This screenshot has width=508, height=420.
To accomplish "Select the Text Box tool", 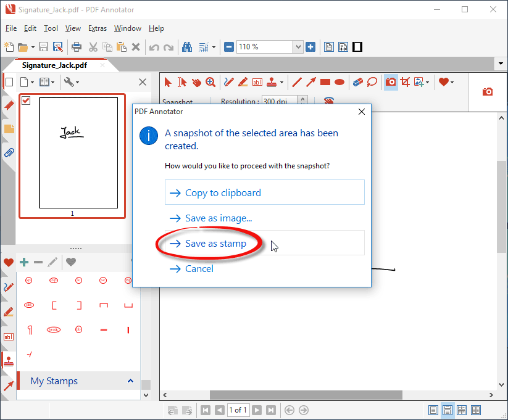I will (x=257, y=81).
